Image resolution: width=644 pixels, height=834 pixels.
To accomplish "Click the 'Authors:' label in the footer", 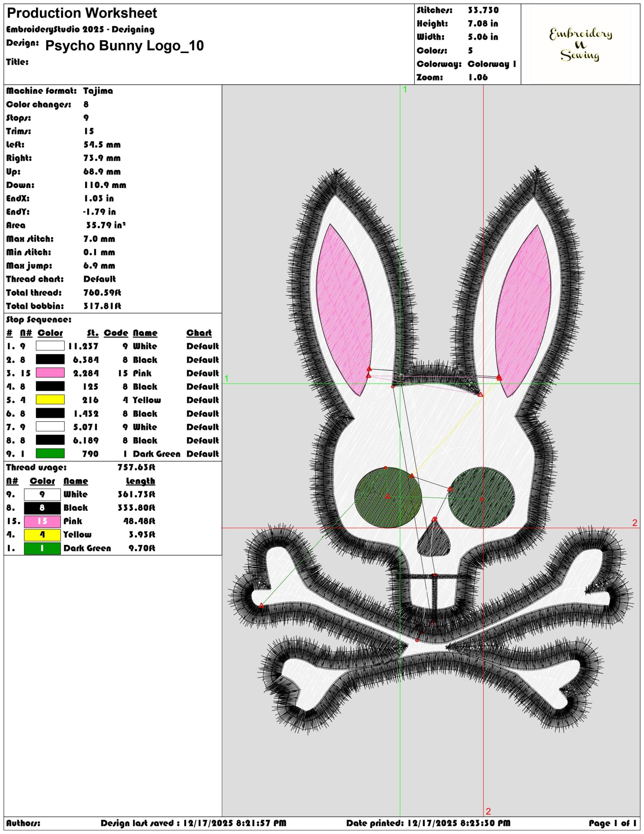I will point(23,823).
